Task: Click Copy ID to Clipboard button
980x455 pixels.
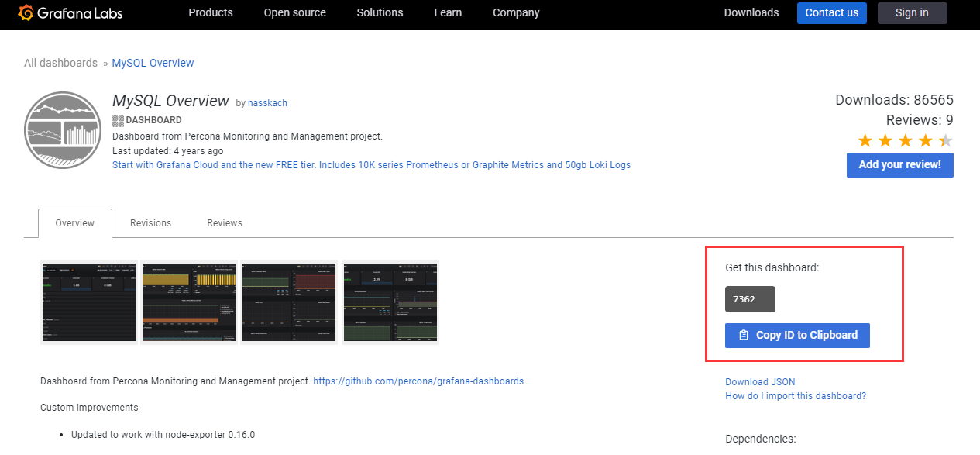Action: click(797, 335)
